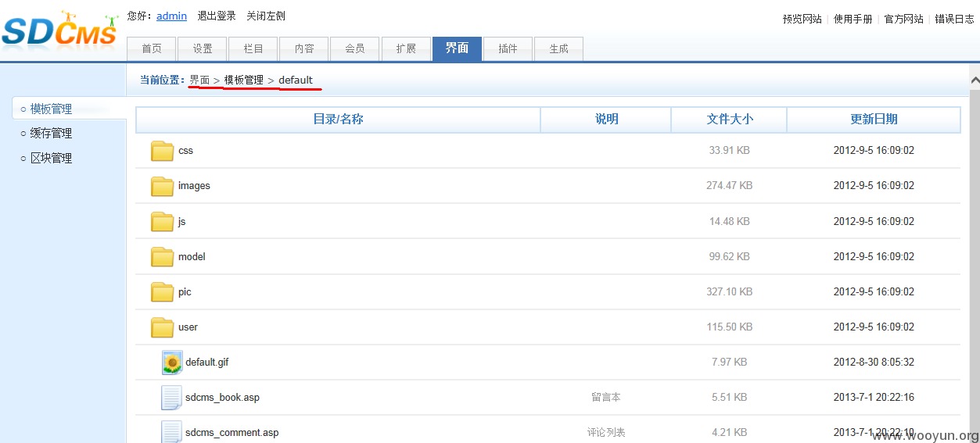Open the css folder icon
Image resolution: width=980 pixels, height=443 pixels.
pos(163,151)
